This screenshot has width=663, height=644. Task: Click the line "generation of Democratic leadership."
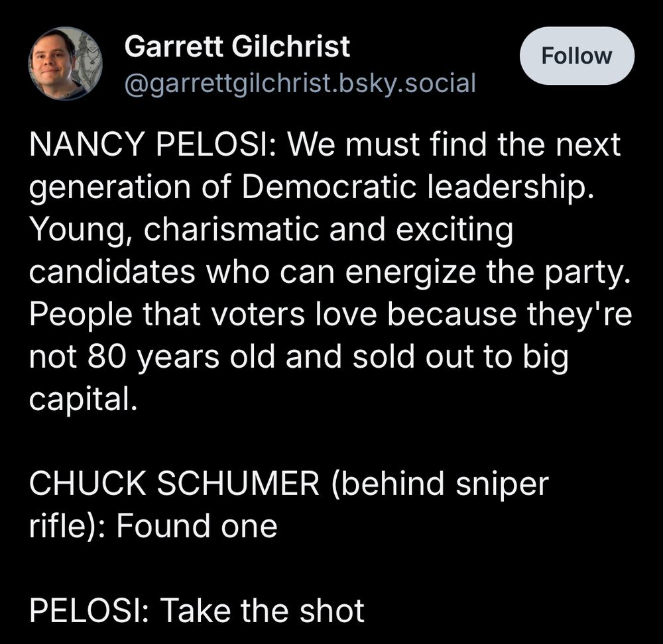[x=308, y=188]
